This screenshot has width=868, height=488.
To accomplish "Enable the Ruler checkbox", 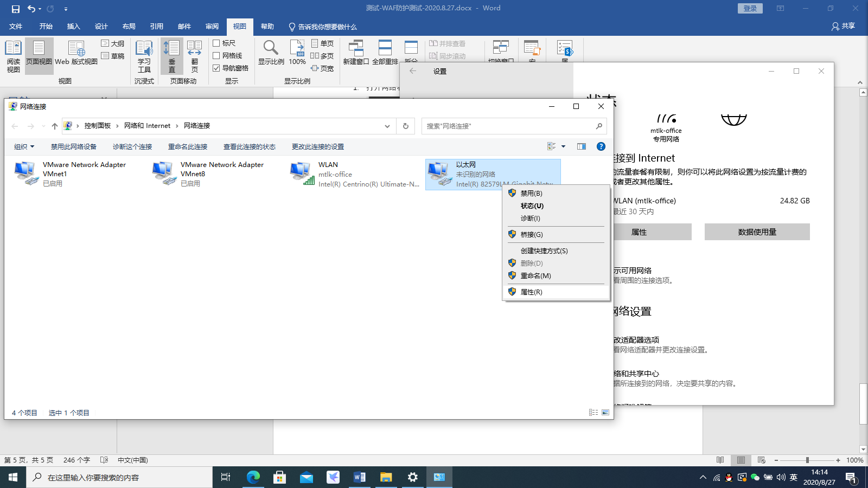I will (216, 43).
